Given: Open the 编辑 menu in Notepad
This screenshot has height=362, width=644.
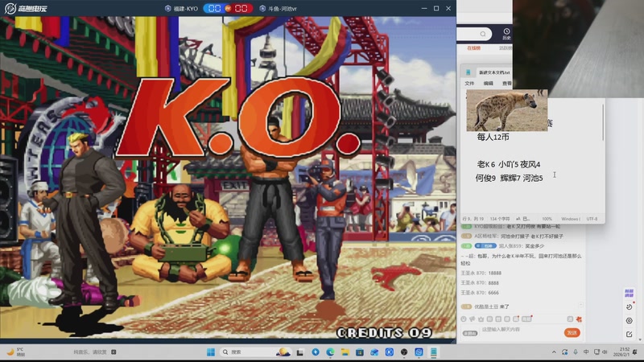Looking at the screenshot, I should point(489,84).
